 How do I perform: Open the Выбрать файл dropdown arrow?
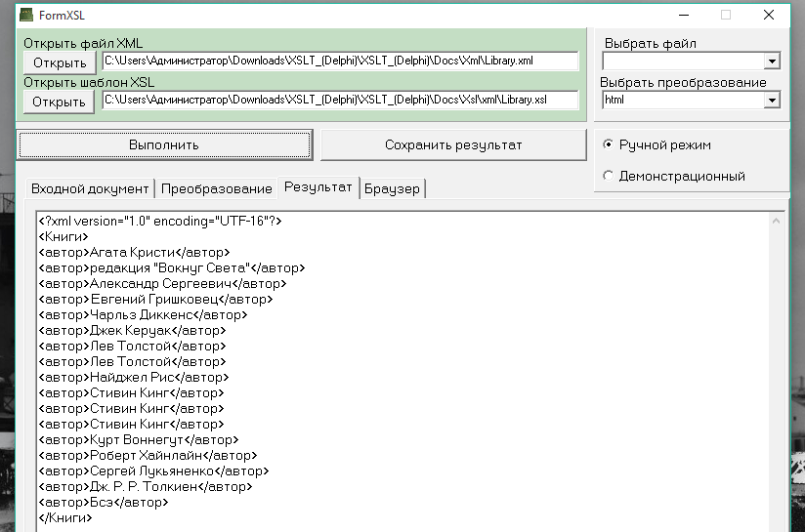[772, 61]
